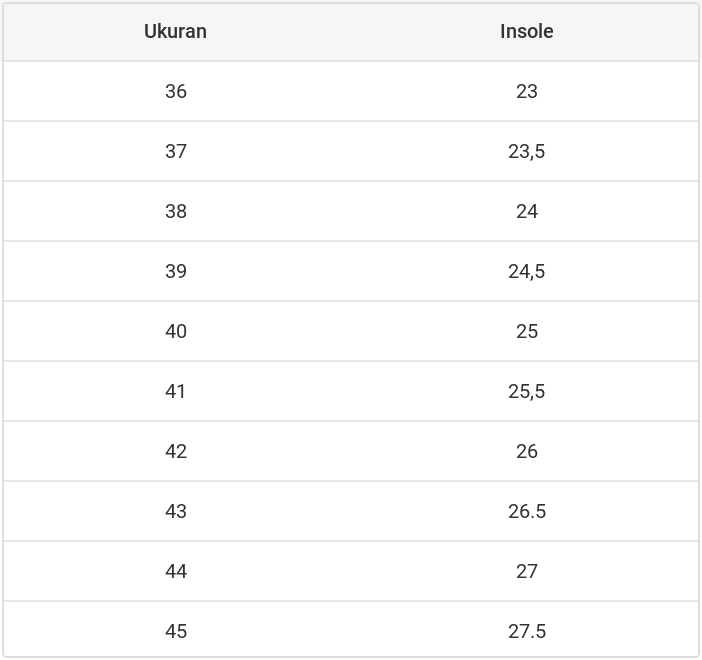Select size 40 cell
Viewport: 702px width, 660px height.
(176, 331)
